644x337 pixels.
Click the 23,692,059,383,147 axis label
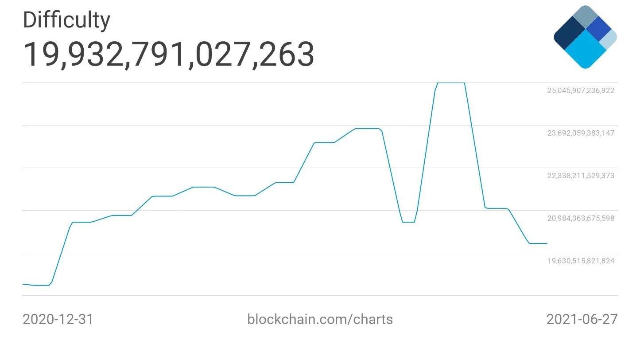pos(581,133)
